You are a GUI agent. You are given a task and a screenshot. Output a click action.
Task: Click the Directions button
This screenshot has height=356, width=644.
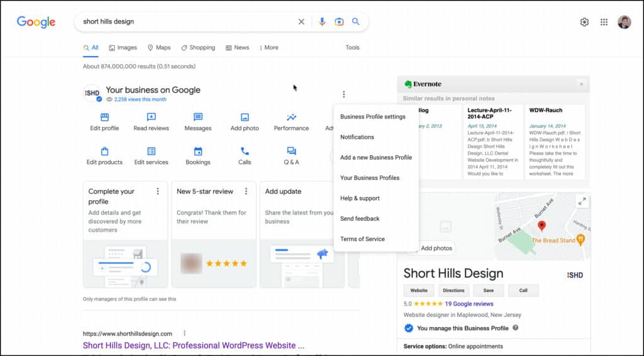(453, 291)
